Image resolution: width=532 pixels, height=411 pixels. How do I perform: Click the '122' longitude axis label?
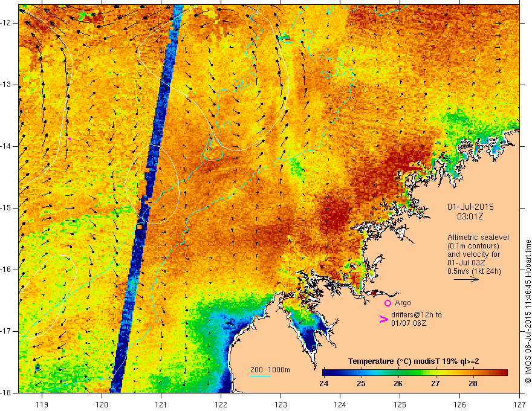coord(221,404)
